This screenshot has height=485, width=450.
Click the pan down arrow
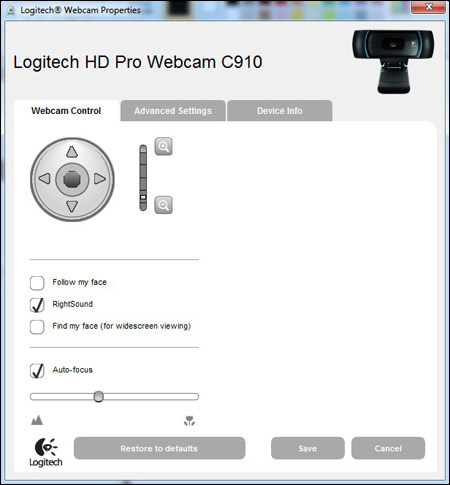[72, 206]
